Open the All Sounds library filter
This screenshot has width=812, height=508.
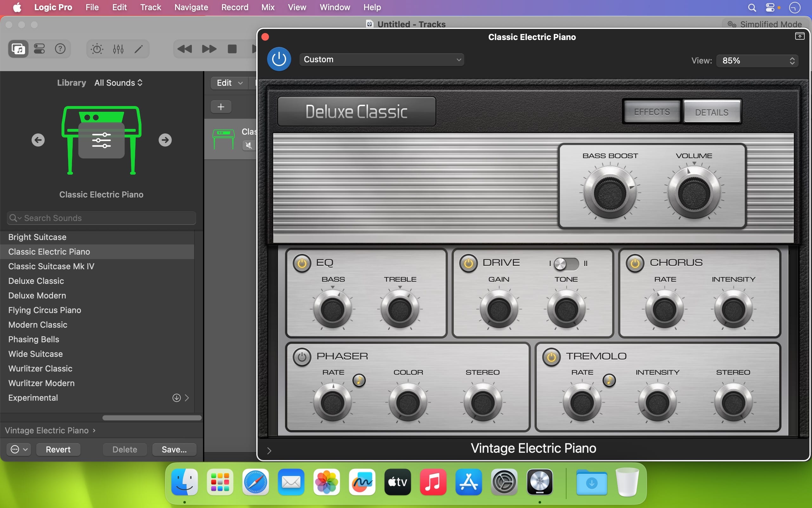click(118, 83)
